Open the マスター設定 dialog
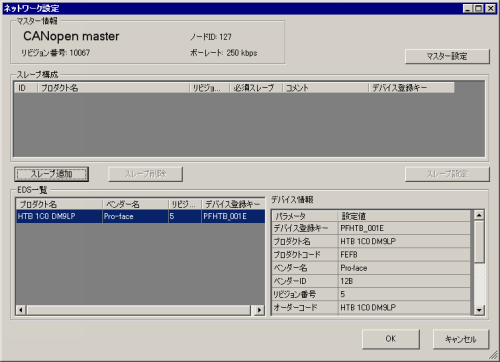 pyautogui.click(x=447, y=56)
